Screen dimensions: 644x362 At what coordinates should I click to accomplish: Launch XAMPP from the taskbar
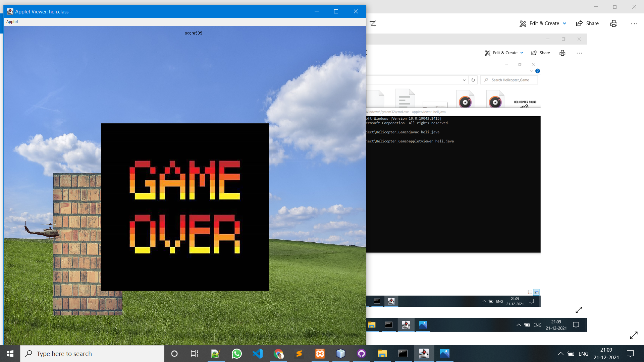coord(320,353)
